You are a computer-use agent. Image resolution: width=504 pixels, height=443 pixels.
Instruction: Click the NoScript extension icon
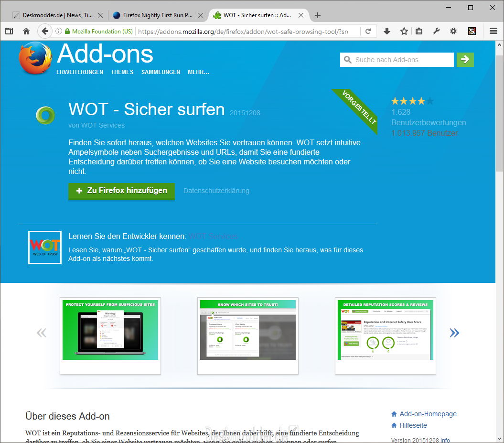[472, 31]
